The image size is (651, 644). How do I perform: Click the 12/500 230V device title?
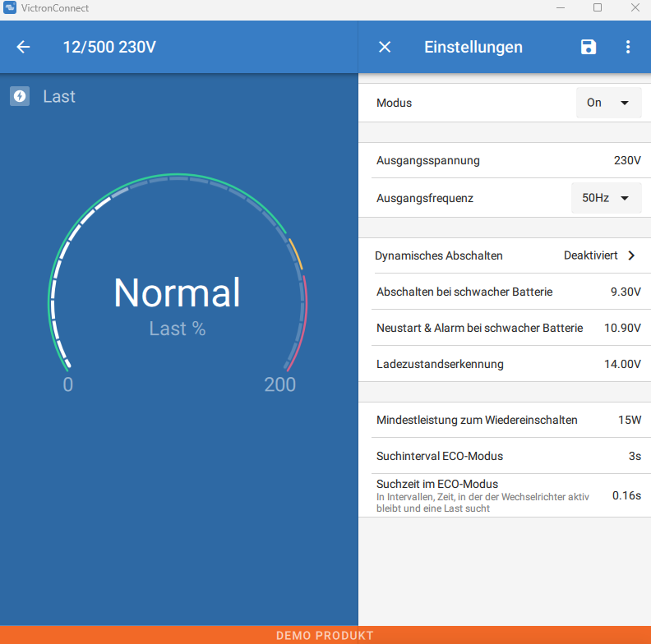[109, 47]
